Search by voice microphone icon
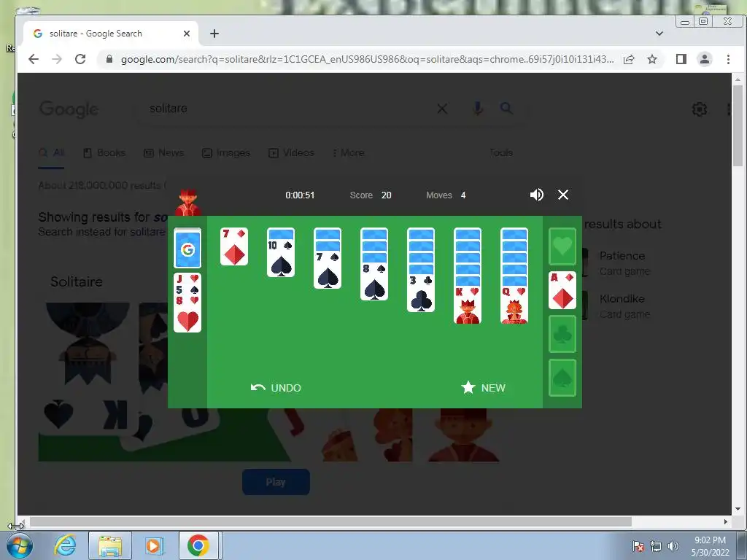The height and width of the screenshot is (560, 747). [478, 109]
